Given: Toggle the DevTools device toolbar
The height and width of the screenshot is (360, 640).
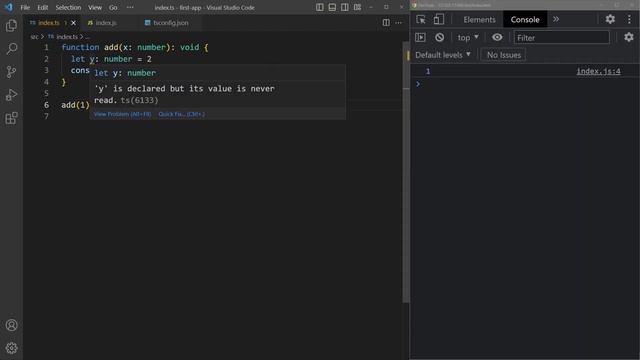Looking at the screenshot, I should point(438,20).
